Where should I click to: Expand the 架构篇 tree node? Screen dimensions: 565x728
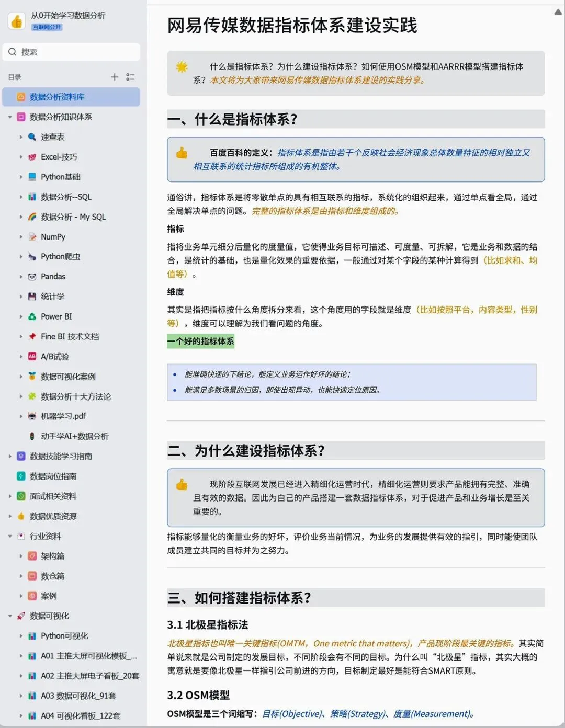[21, 556]
